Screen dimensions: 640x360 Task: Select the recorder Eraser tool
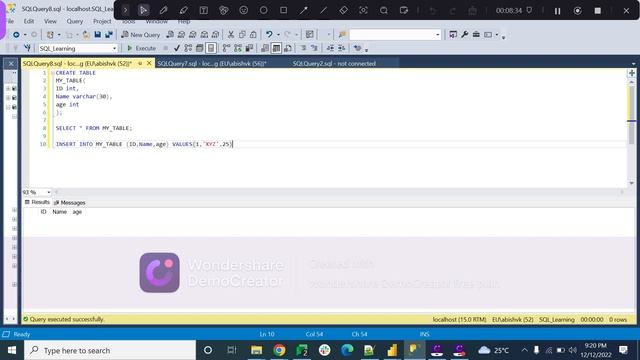pos(343,11)
